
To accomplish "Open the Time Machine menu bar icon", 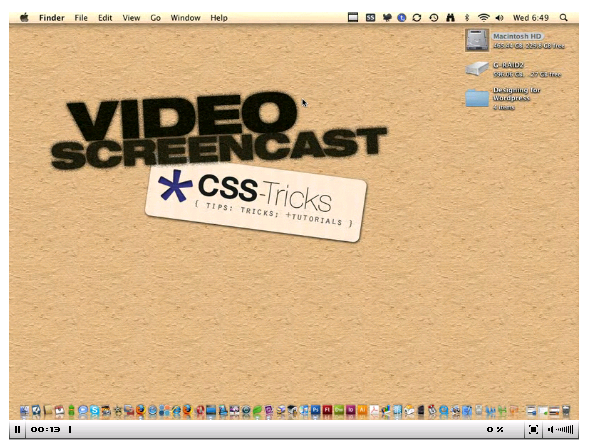I will pos(434,18).
